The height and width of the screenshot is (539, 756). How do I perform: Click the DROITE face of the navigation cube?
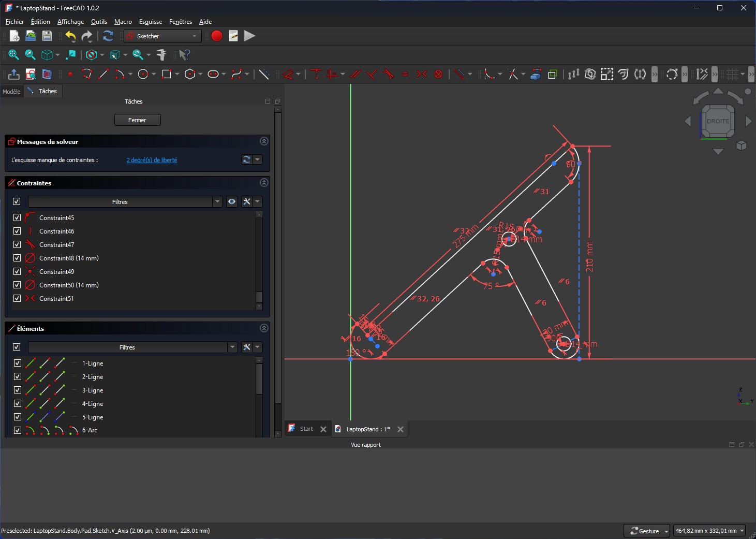[718, 121]
